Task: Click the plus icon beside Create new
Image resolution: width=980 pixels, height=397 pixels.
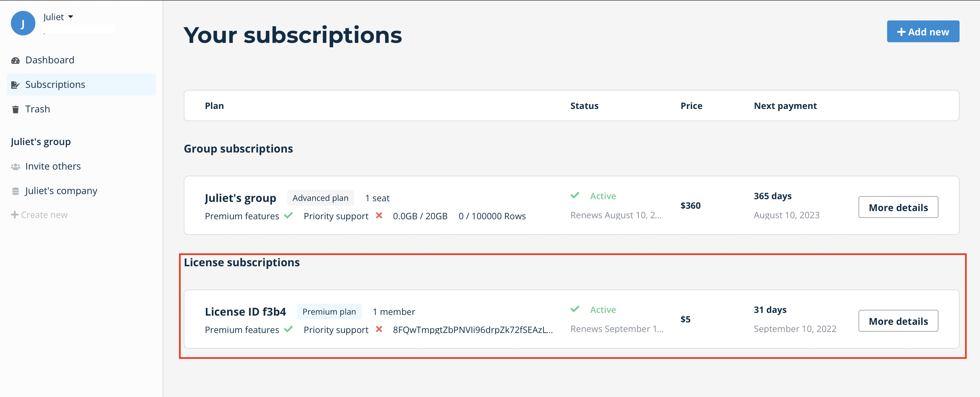Action: click(14, 215)
